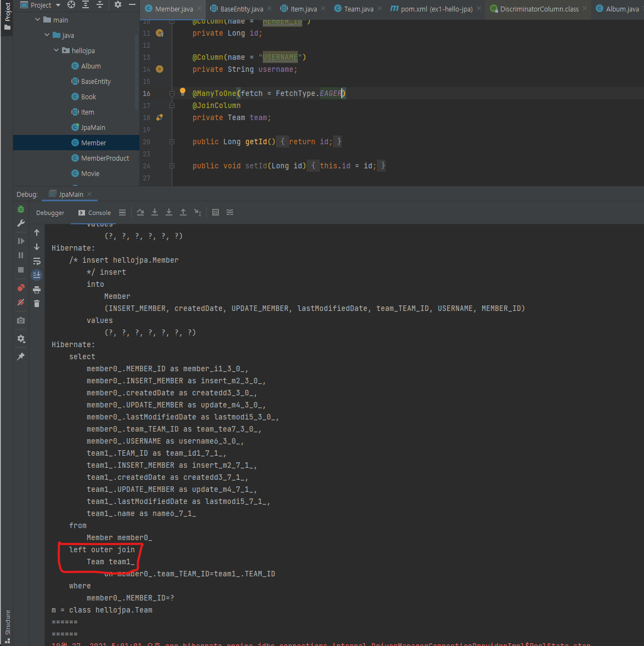Expand the folded getId method

point(172,141)
